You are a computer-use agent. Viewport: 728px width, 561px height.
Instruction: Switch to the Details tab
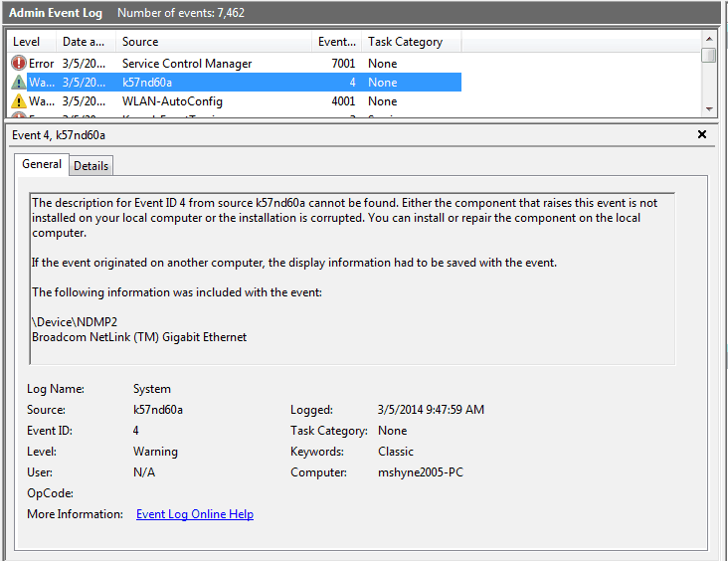pos(91,166)
